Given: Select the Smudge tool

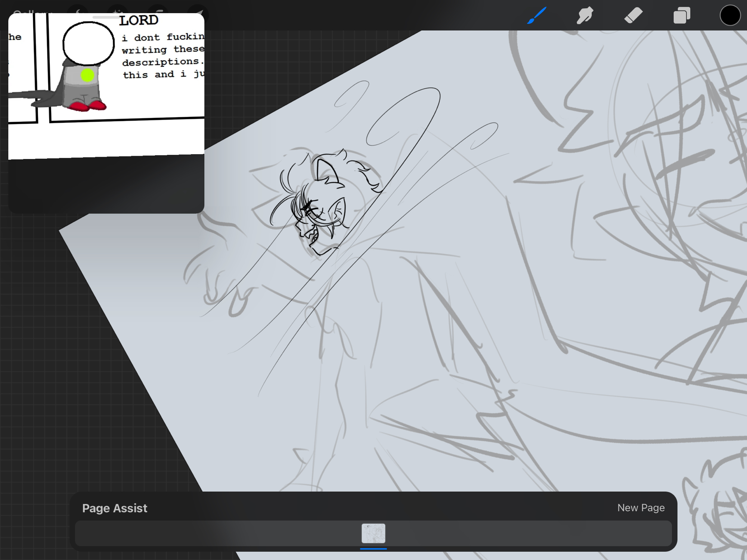Looking at the screenshot, I should [585, 16].
